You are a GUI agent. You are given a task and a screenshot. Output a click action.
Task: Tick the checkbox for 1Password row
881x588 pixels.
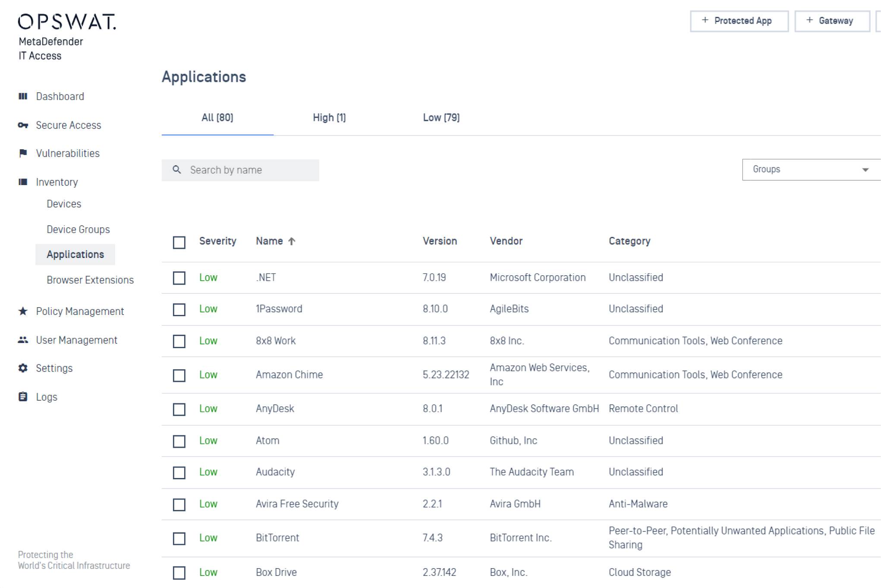(x=179, y=310)
